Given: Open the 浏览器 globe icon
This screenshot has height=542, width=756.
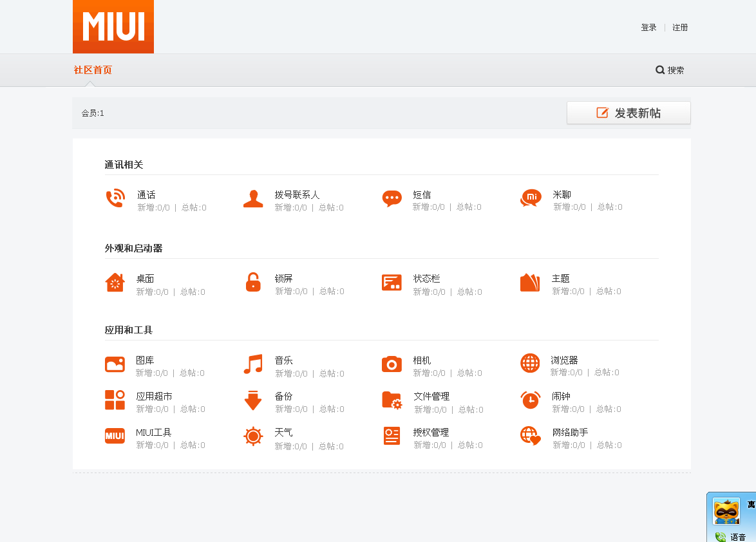Looking at the screenshot, I should click(531, 363).
